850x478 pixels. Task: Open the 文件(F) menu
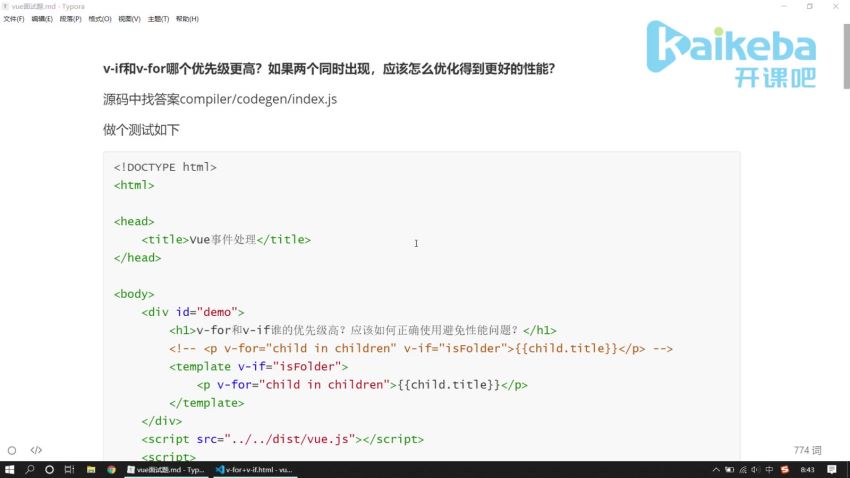point(14,19)
